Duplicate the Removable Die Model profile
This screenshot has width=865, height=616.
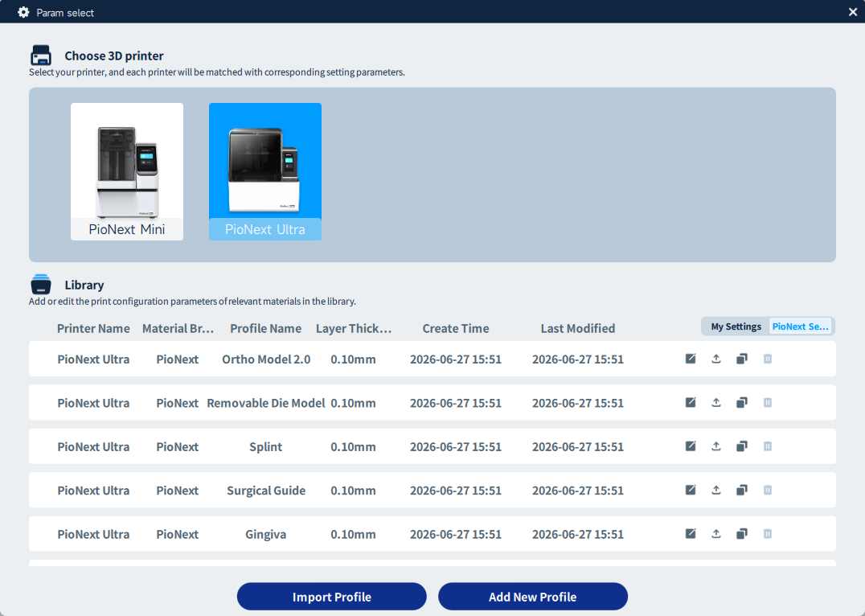742,402
